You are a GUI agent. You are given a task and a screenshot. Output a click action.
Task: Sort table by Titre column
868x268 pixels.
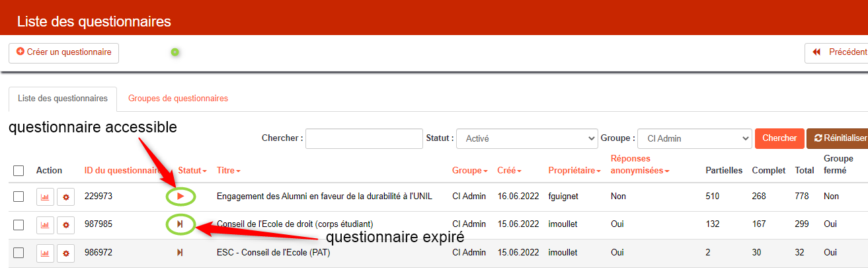click(228, 171)
